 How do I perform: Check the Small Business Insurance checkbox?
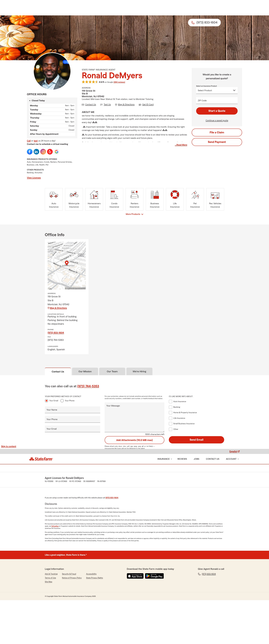(171, 424)
